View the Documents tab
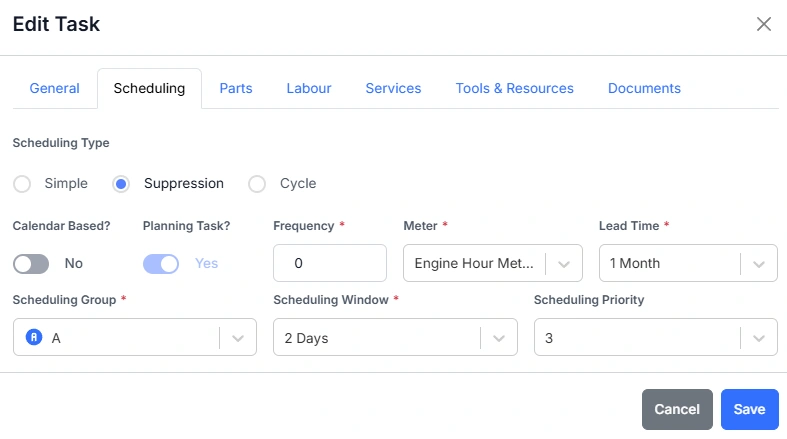787x439 pixels. (x=644, y=88)
